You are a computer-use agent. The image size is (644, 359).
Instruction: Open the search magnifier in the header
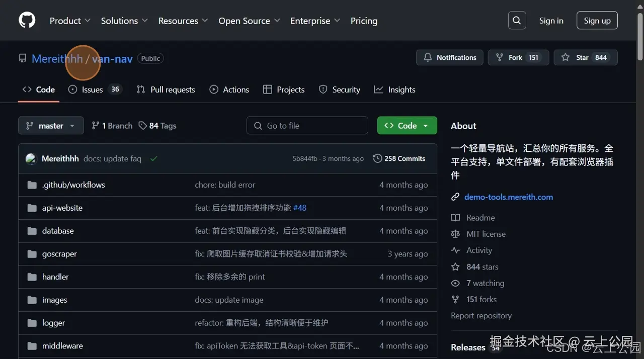[517, 21]
